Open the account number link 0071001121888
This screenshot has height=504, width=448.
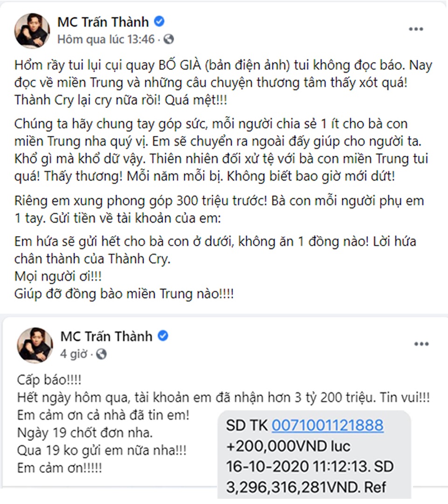tap(329, 425)
